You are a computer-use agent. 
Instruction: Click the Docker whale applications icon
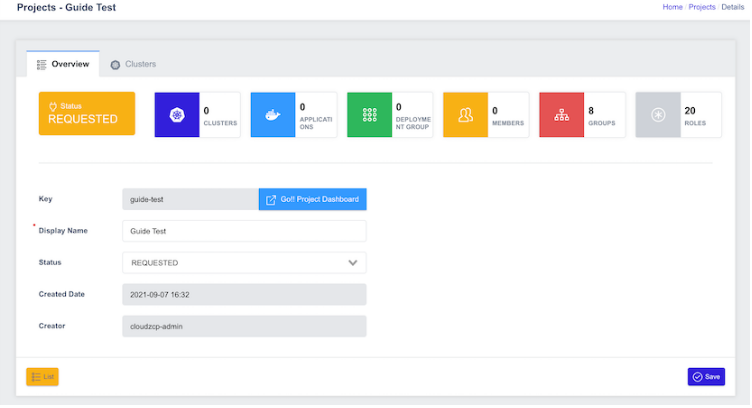click(x=273, y=115)
